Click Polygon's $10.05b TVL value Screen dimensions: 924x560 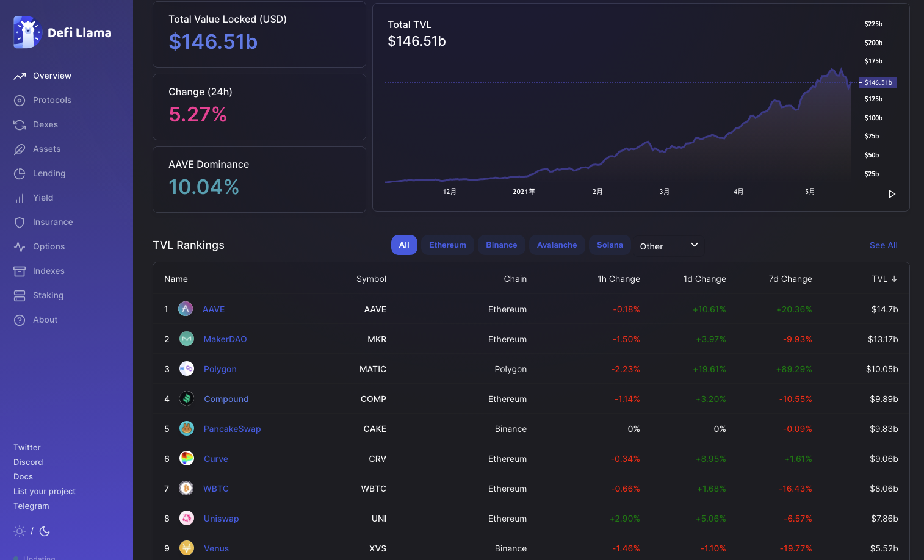click(x=882, y=369)
